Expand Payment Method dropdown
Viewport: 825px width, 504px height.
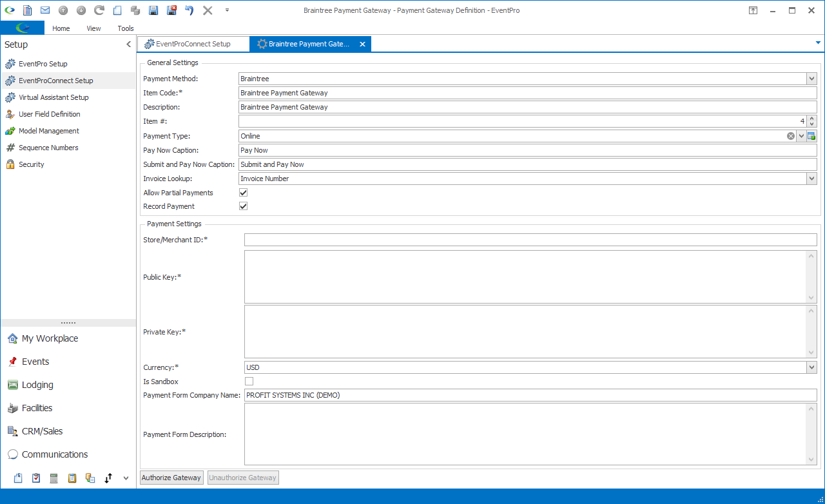click(811, 79)
